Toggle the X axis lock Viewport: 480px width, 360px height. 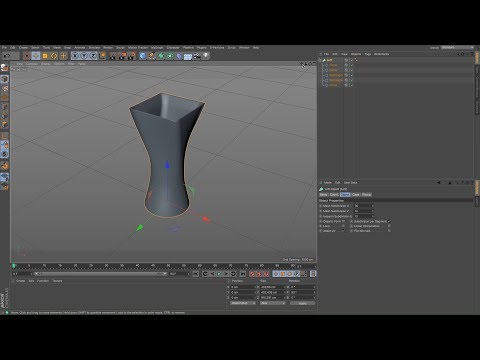tap(75, 56)
